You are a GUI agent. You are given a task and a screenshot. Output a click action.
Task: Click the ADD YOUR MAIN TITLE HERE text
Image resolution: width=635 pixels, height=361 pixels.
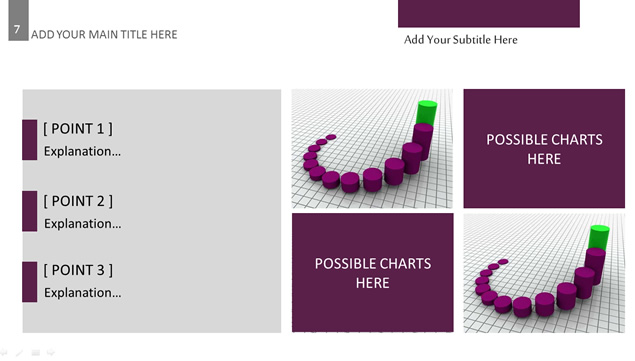104,34
